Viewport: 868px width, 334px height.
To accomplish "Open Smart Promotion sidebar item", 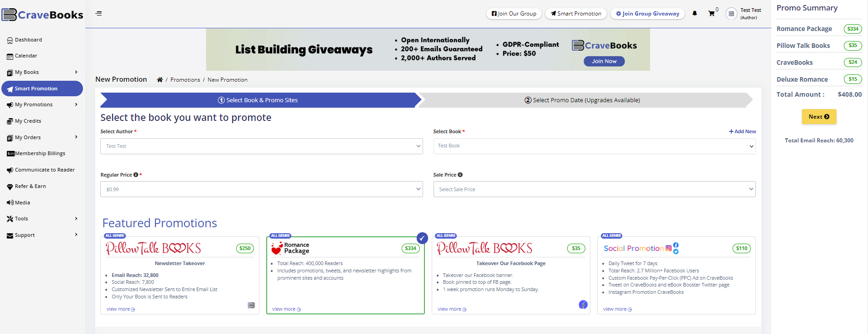I will pos(42,89).
